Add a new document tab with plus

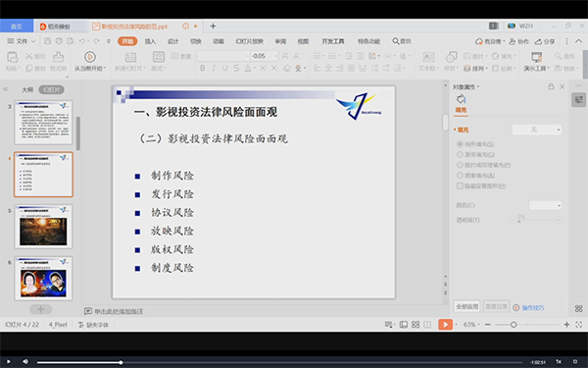(x=213, y=26)
